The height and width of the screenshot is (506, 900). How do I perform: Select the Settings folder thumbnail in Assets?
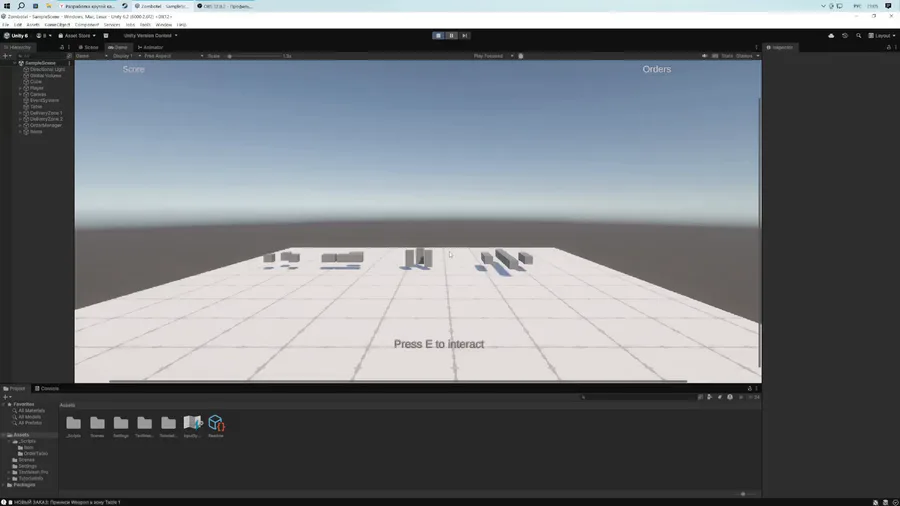[x=121, y=426]
